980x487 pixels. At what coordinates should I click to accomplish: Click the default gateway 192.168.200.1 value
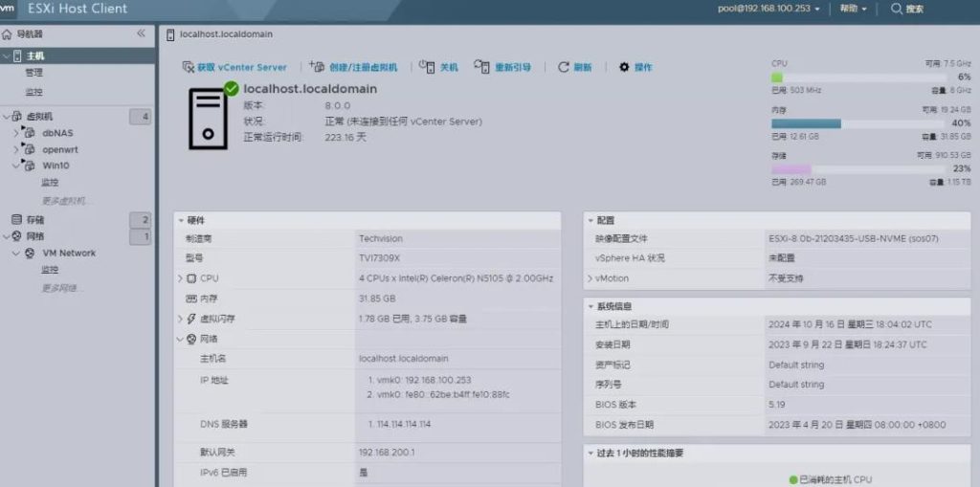coord(387,452)
